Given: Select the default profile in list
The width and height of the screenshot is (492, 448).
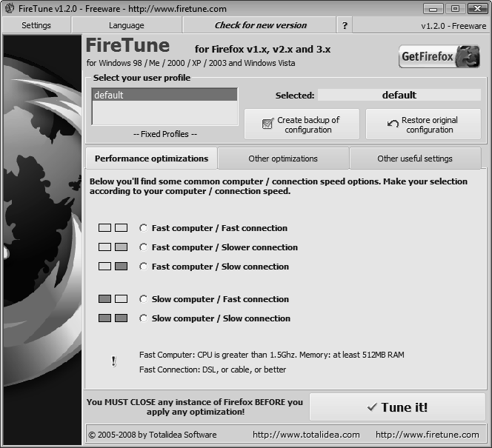Looking at the screenshot, I should [164, 95].
